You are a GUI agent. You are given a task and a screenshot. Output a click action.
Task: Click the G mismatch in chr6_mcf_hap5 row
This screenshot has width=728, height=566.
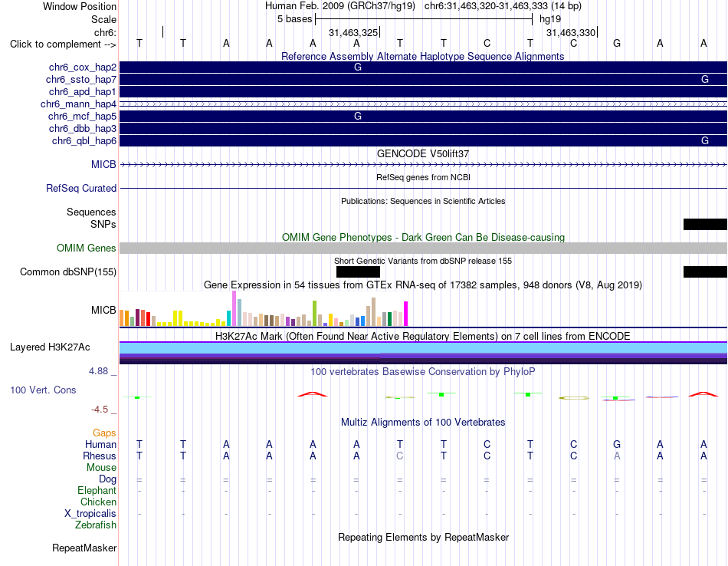[x=358, y=116]
